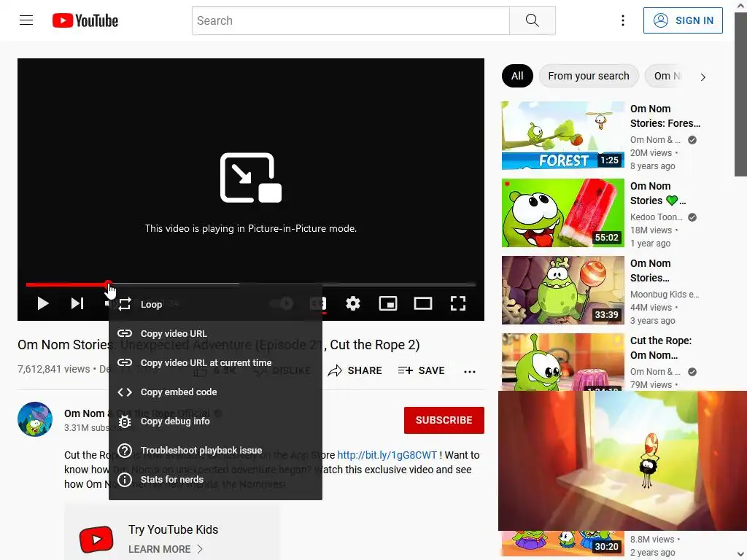Screen dimensions: 747x560
Task: Open the Cut the Rope: Om Nom thumbnail
Action: click(562, 362)
